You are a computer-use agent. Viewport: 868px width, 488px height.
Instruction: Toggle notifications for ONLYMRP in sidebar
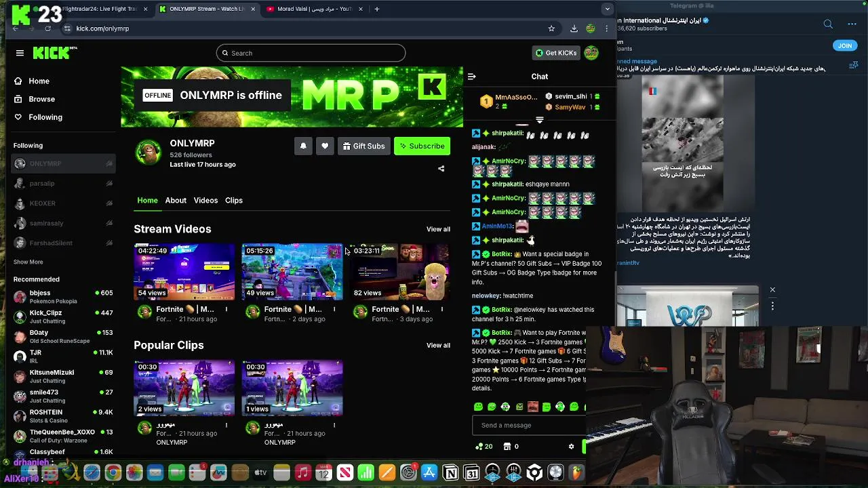coord(109,163)
